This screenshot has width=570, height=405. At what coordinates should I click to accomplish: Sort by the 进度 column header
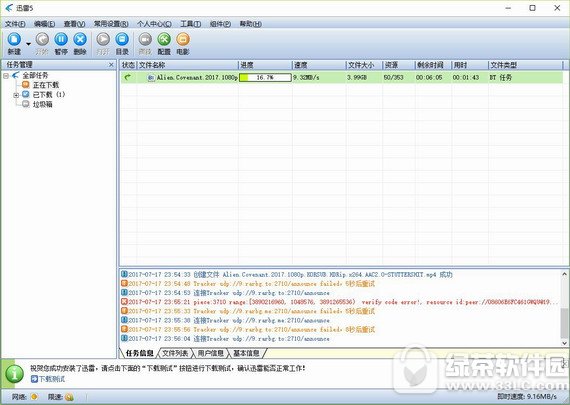click(265, 65)
